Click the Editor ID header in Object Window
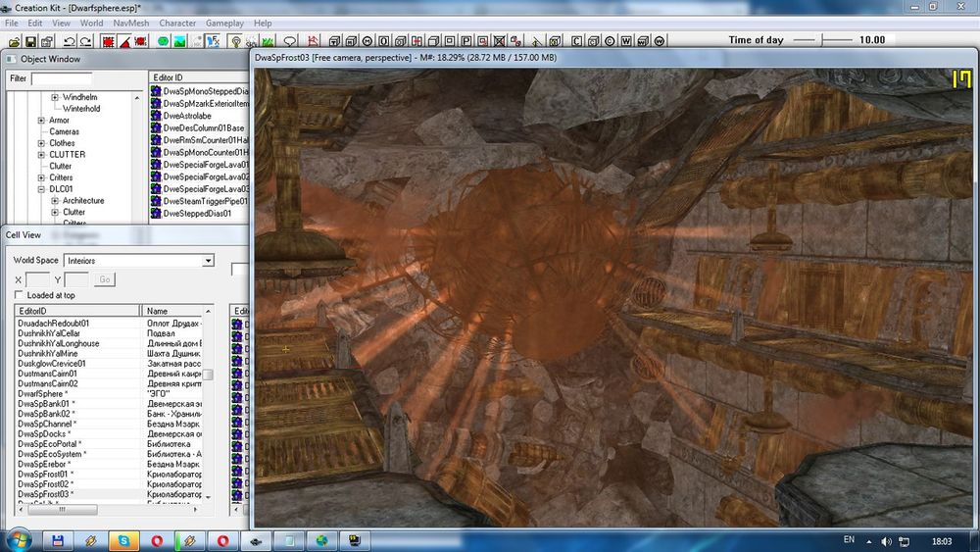The image size is (980, 552). (198, 77)
